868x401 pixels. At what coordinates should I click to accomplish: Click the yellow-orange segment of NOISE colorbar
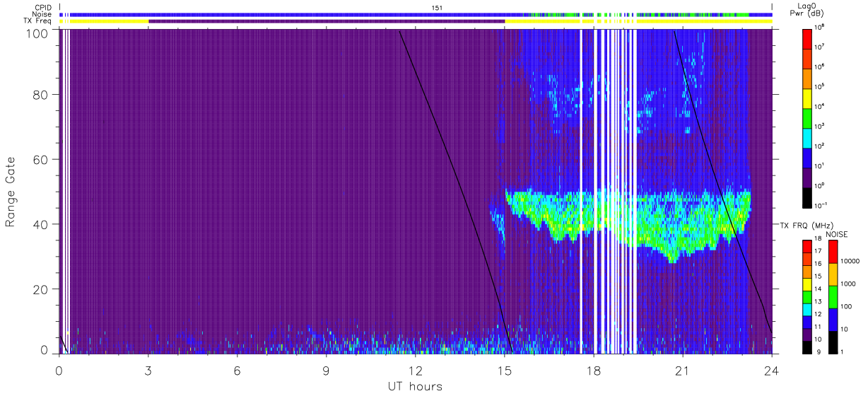coord(833,274)
